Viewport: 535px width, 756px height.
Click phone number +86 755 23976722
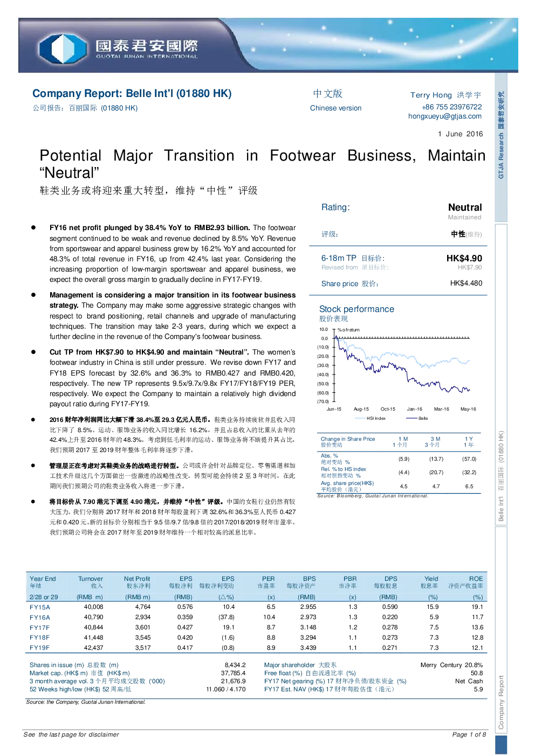[452, 107]
